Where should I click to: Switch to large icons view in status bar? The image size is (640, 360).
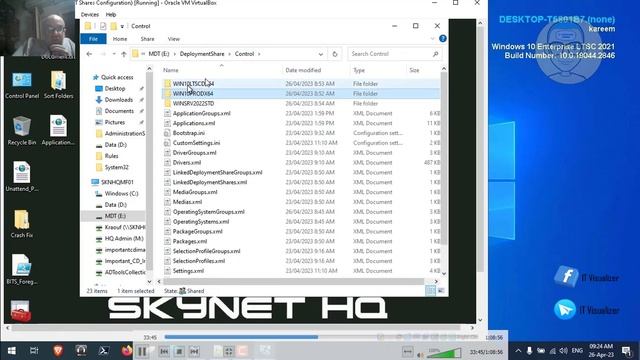pos(441,291)
